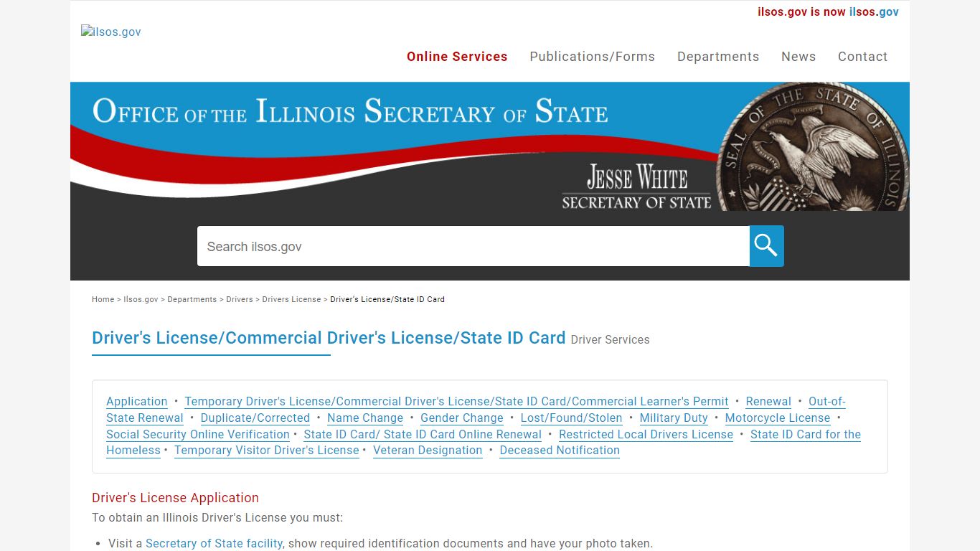This screenshot has height=551, width=980.
Task: Click the Driver Services subtitle text
Action: [611, 340]
